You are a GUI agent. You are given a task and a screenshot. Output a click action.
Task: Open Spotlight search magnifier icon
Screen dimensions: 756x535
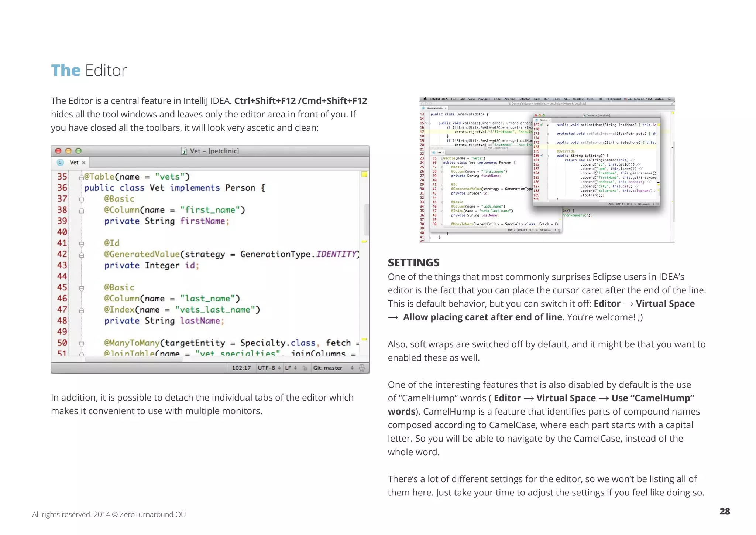tap(669, 99)
